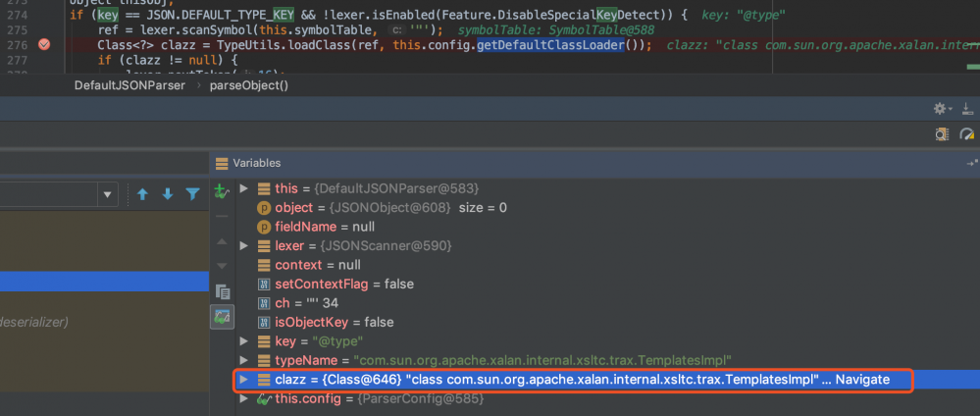
Task: Click the line number 274 in gutter
Action: coord(19,13)
